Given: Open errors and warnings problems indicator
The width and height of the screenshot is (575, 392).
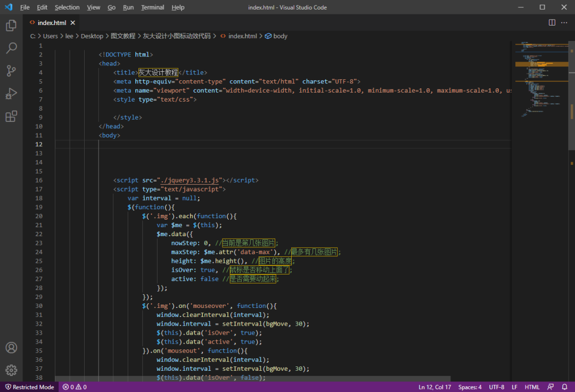Looking at the screenshot, I should pos(75,387).
